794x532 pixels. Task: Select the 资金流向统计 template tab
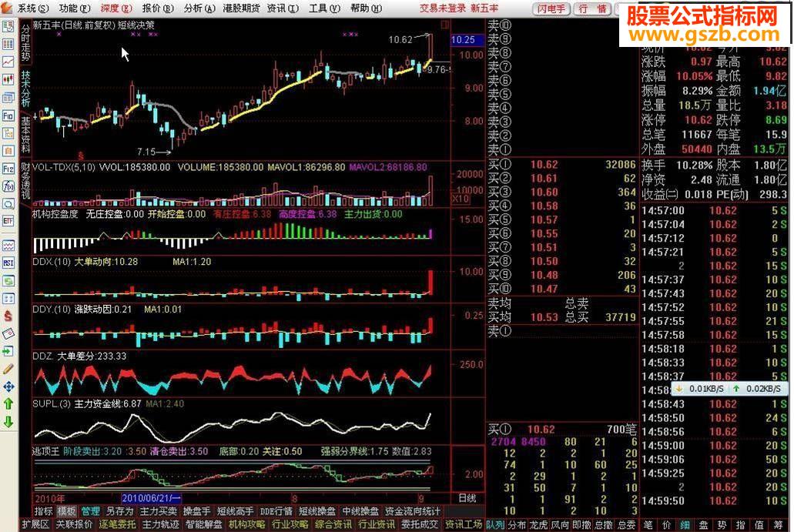pos(413,511)
